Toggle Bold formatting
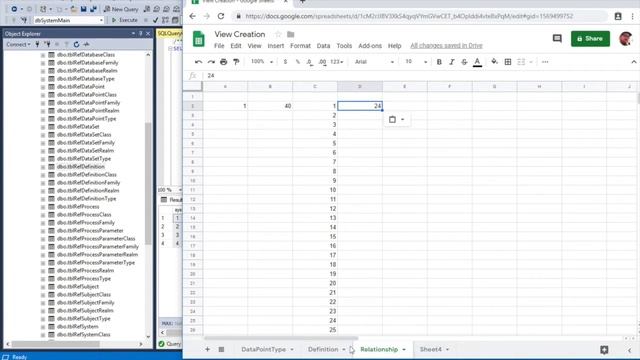The height and width of the screenshot is (360, 640). 439,62
